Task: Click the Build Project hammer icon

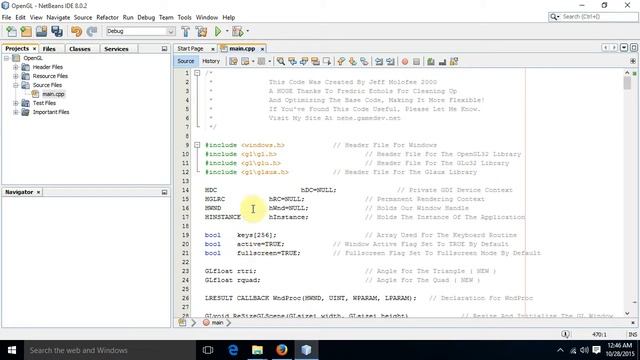Action: [x=186, y=31]
